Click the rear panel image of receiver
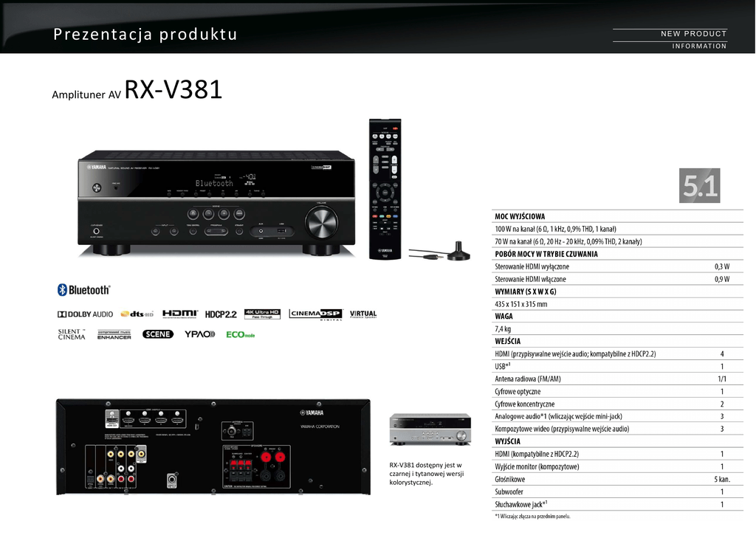This screenshot has width=756, height=535. (x=213, y=446)
